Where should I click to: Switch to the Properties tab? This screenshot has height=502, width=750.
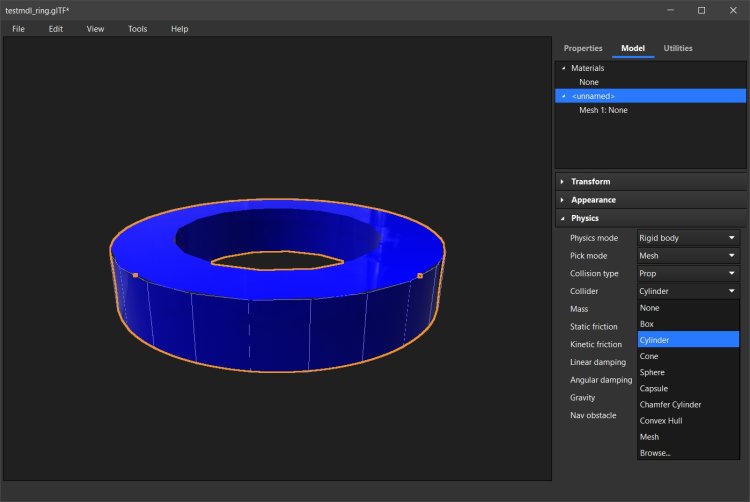pyautogui.click(x=583, y=48)
